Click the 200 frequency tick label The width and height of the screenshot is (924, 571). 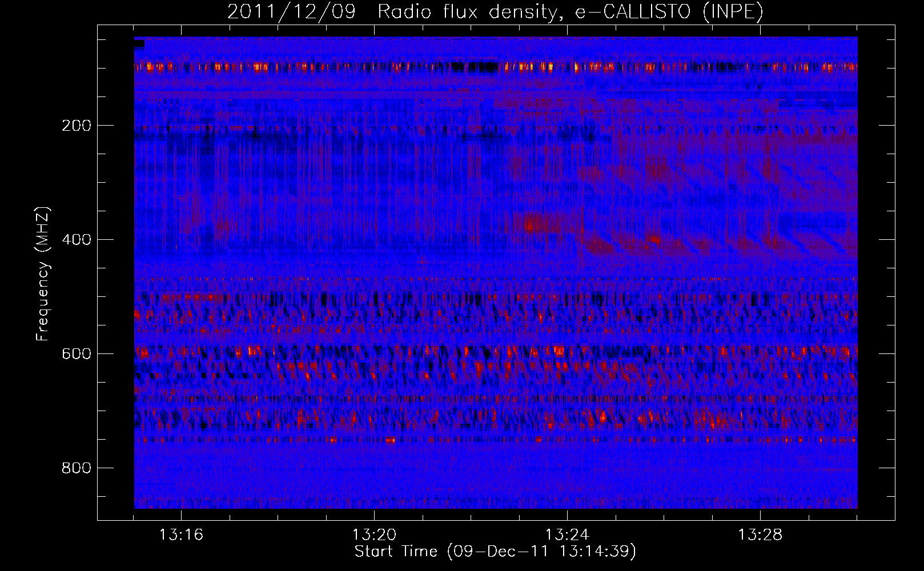pyautogui.click(x=77, y=126)
